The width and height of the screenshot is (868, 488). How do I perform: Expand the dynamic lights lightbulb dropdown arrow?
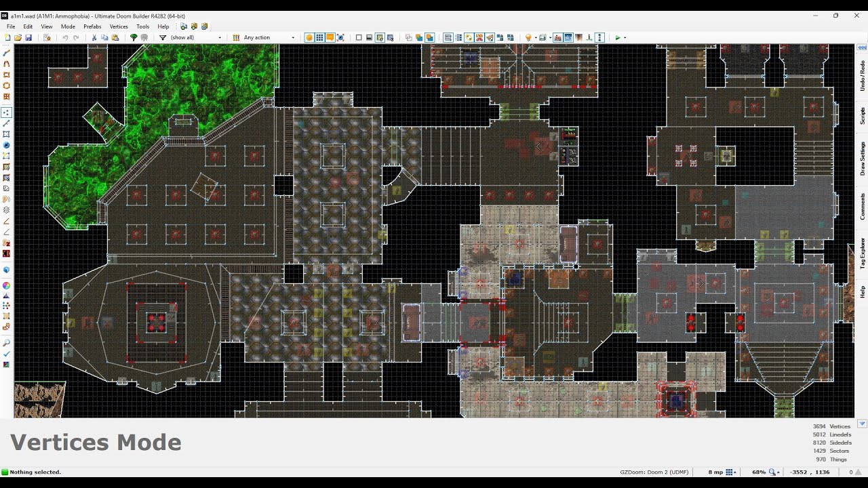point(536,37)
